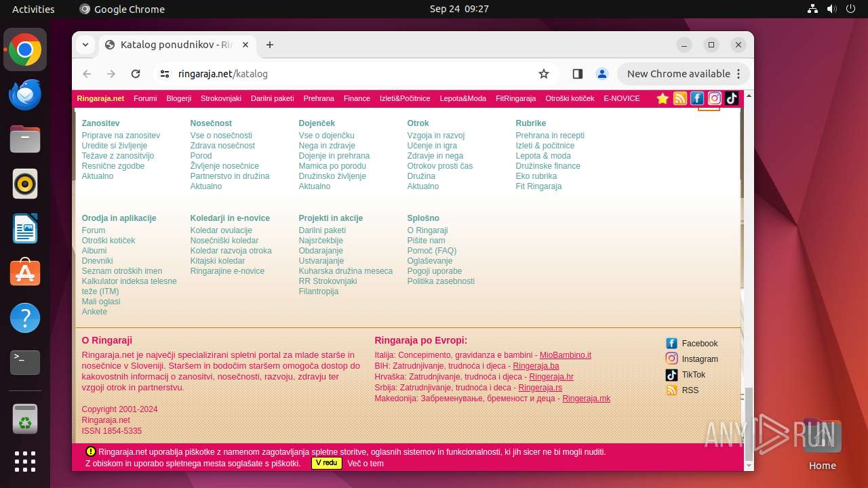This screenshot has width=868, height=488.
Task: Reload the page
Action: coord(136,74)
